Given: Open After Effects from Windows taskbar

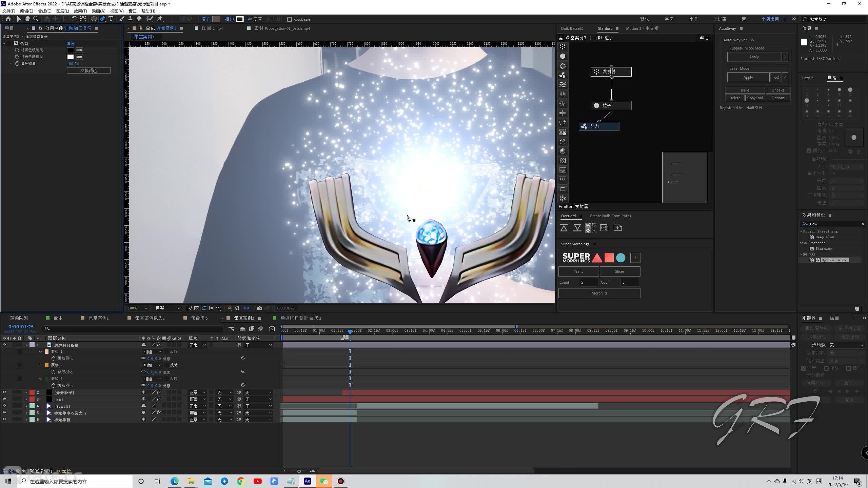Looking at the screenshot, I should pyautogui.click(x=307, y=481).
